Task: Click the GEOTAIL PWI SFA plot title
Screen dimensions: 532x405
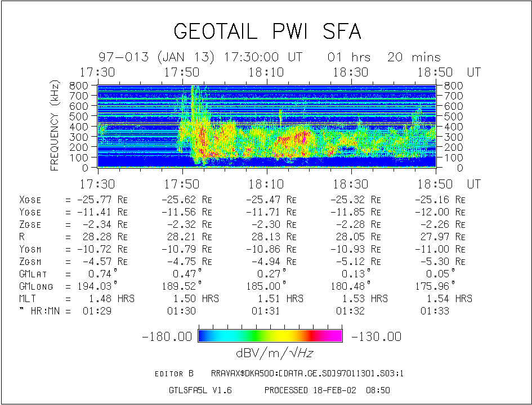Action: pos(267,31)
